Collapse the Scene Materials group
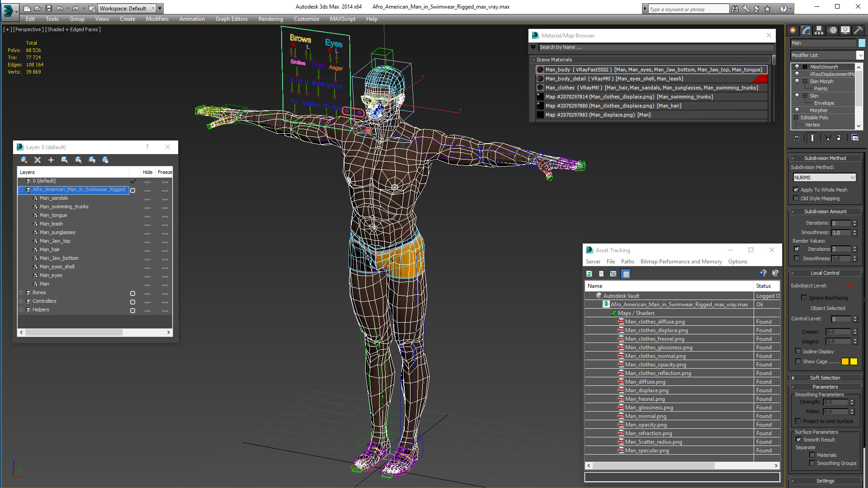Image resolution: width=868 pixels, height=488 pixels. (533, 60)
